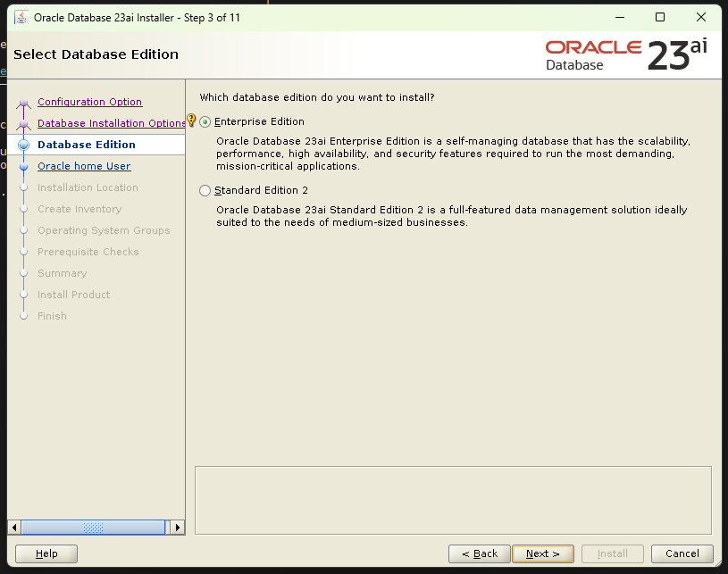Click the lightbulb hint icon beside Enterprise Edition

pyautogui.click(x=189, y=119)
